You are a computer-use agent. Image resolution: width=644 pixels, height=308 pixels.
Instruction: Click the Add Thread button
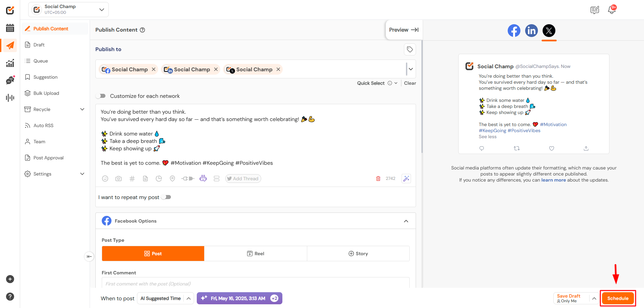(x=243, y=179)
